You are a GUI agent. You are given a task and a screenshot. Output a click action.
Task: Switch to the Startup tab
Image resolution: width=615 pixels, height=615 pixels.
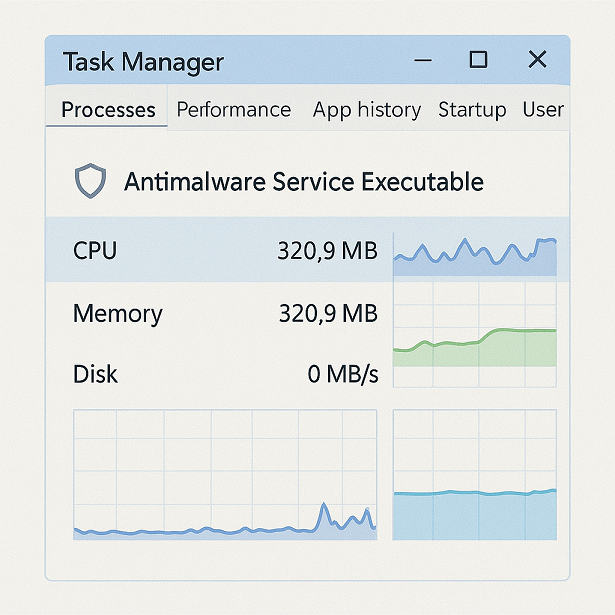[x=472, y=110]
